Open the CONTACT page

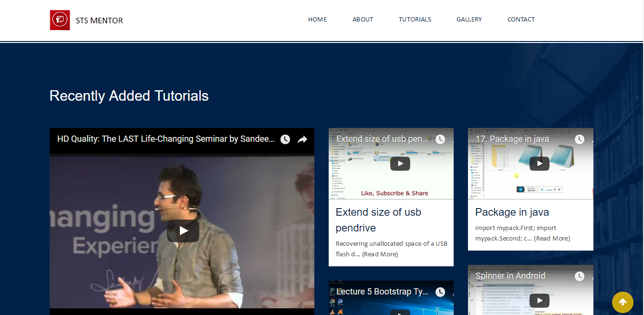[521, 20]
